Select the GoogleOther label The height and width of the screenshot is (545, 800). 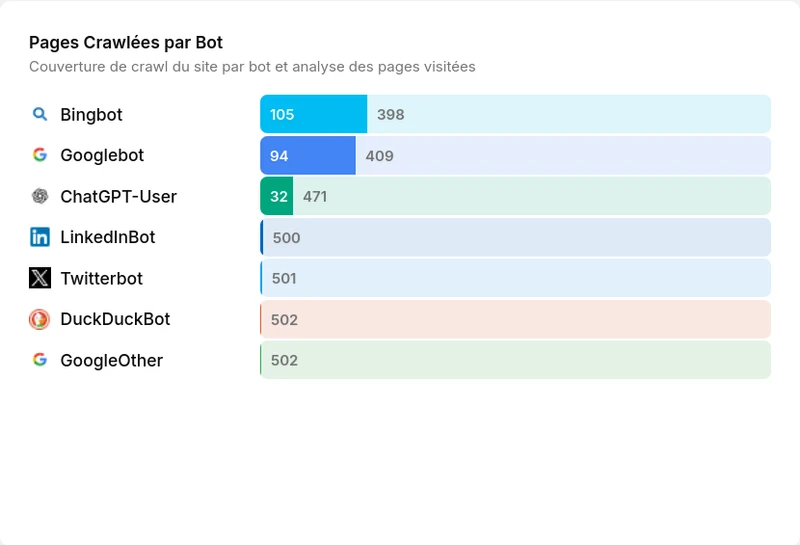click(112, 360)
